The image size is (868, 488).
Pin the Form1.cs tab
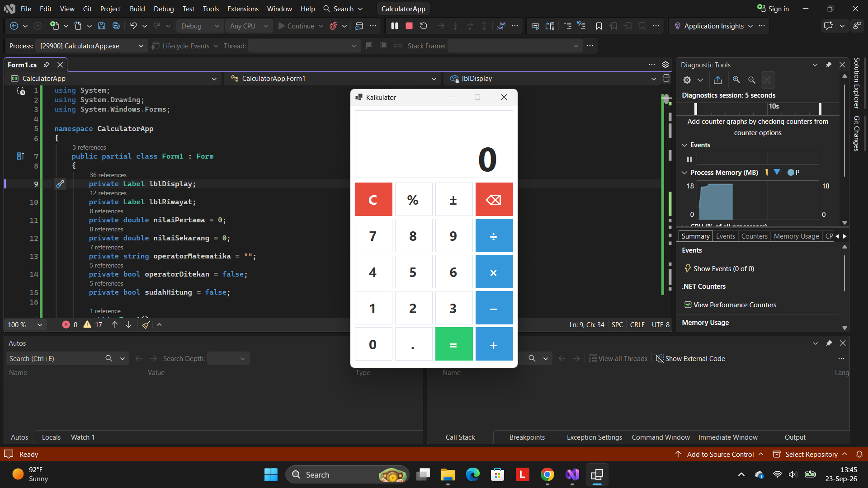(x=47, y=65)
